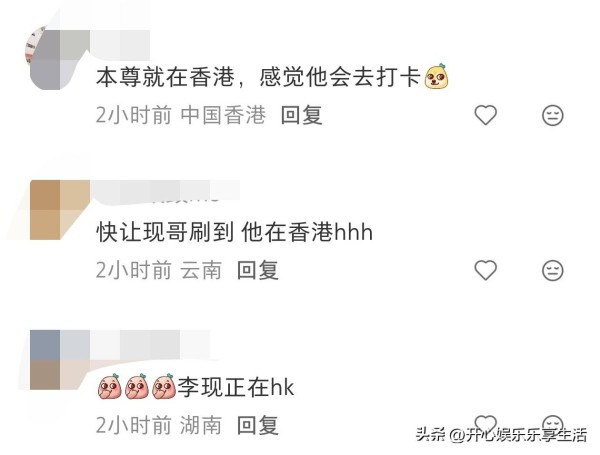Reply to the 中国香港 comment

(302, 115)
